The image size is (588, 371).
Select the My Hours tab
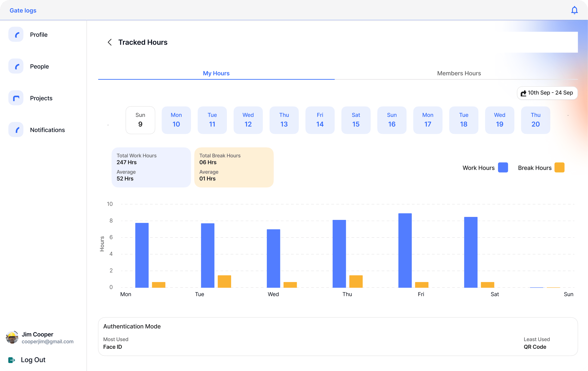tap(216, 73)
